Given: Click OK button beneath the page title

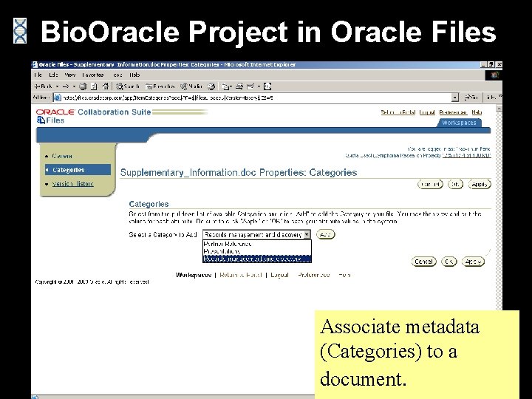Looking at the screenshot, I should coord(455,184).
